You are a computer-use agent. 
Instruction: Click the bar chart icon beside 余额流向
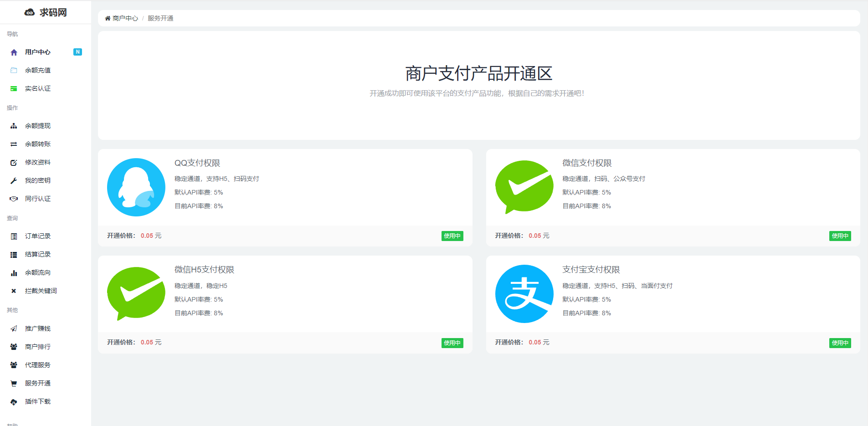pyautogui.click(x=14, y=273)
